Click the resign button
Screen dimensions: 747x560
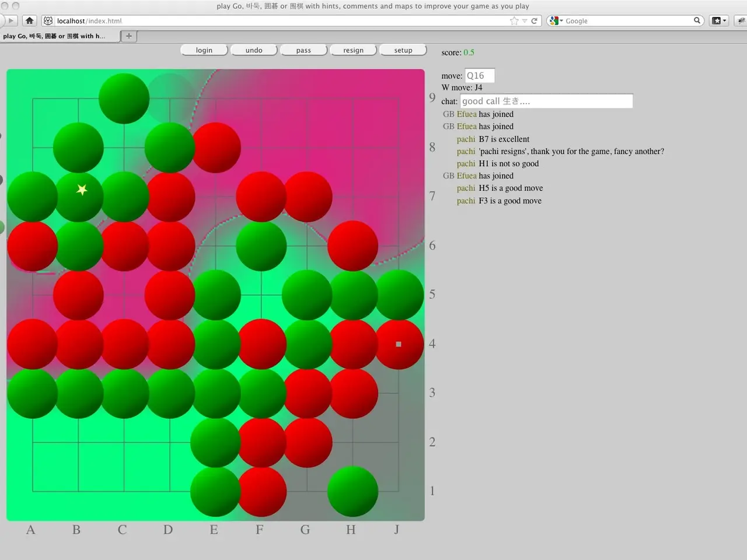[x=353, y=50]
